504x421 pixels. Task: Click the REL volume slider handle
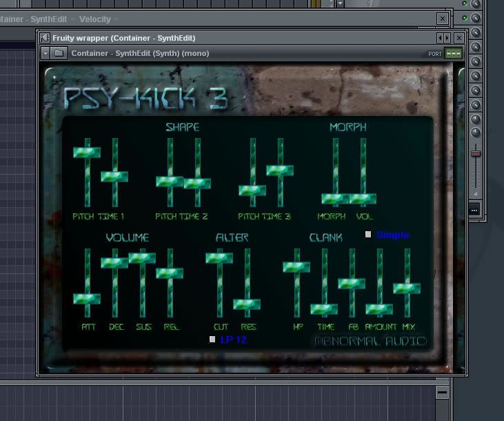(170, 273)
